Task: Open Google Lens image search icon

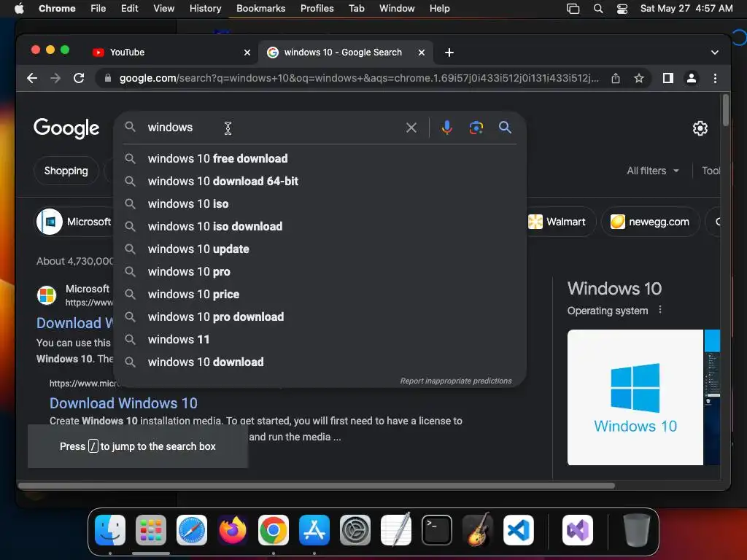Action: (x=476, y=128)
